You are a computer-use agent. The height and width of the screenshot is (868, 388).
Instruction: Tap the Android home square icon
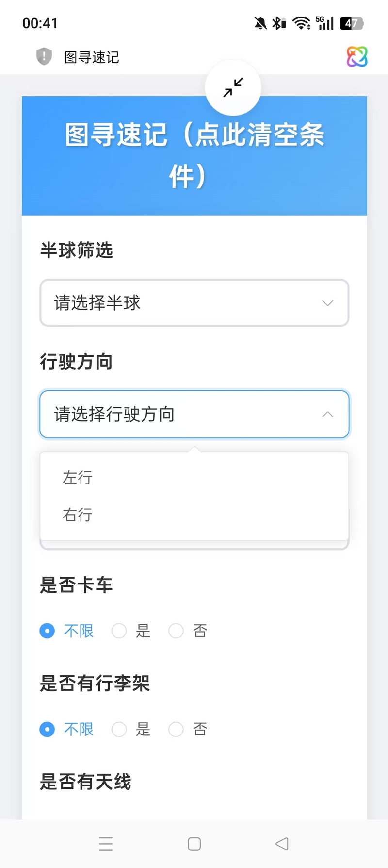coord(194,844)
